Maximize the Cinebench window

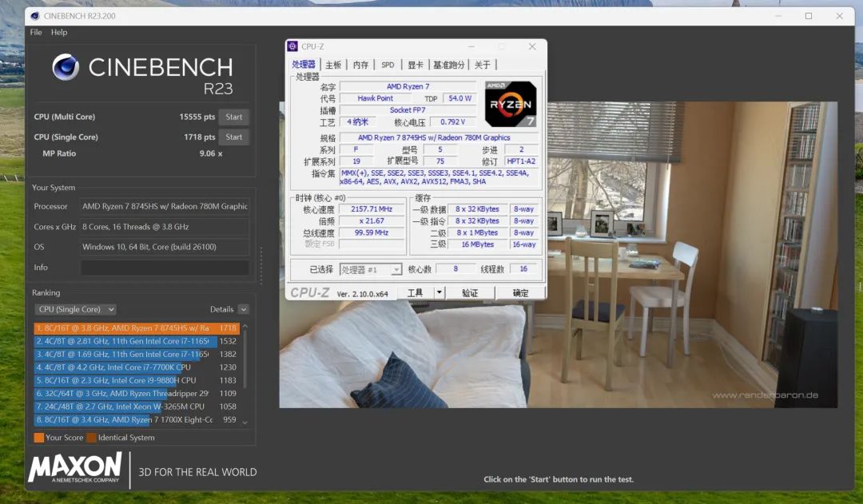(x=809, y=16)
